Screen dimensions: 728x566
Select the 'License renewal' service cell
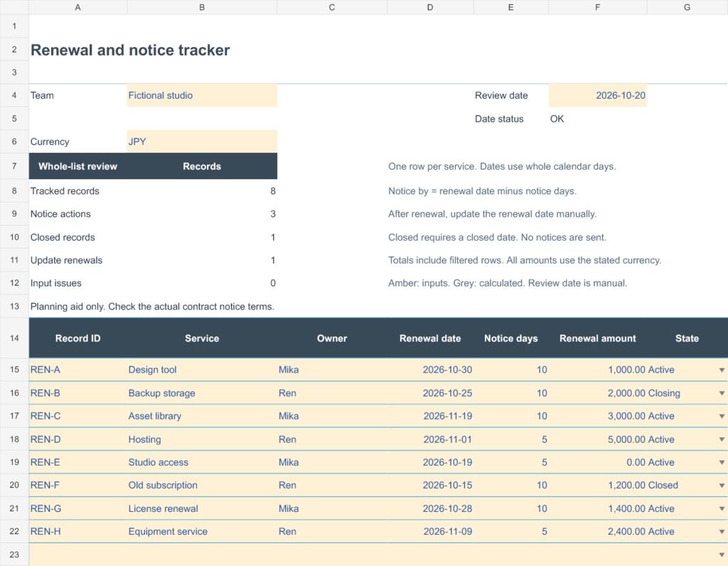click(202, 508)
